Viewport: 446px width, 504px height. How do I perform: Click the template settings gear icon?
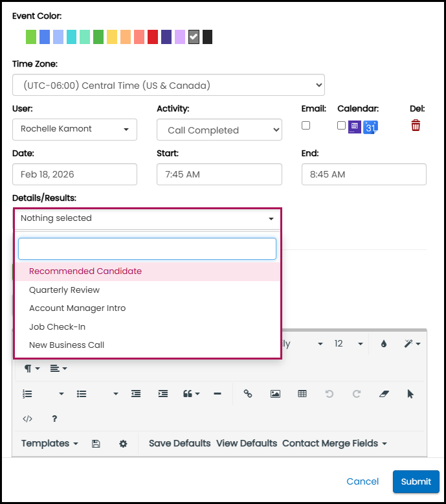click(123, 444)
